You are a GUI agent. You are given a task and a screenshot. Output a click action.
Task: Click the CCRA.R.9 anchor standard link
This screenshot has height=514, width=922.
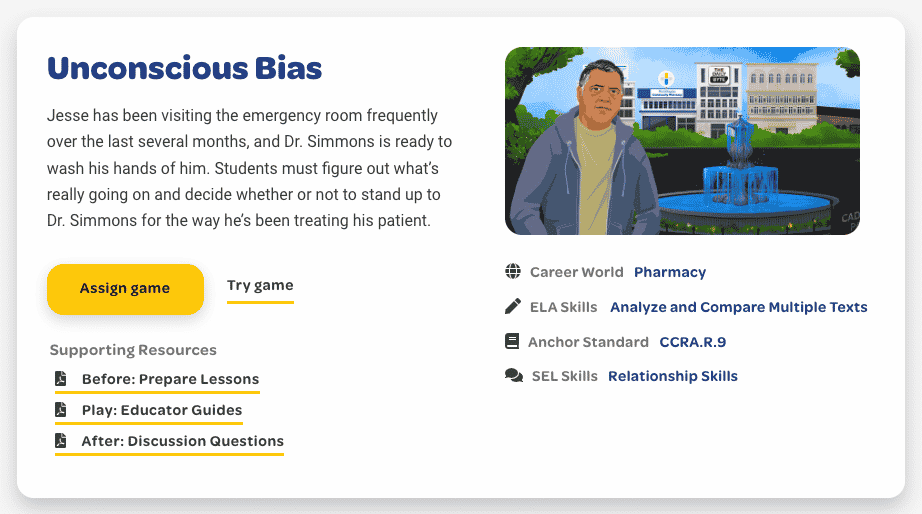point(693,342)
